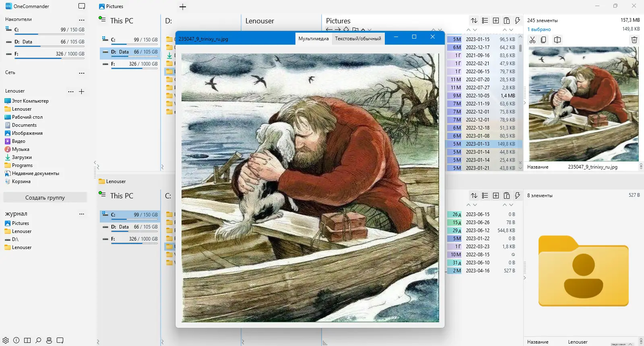The height and width of the screenshot is (346, 644).
Task: Open OneCommander settings gear
Action: (6, 340)
